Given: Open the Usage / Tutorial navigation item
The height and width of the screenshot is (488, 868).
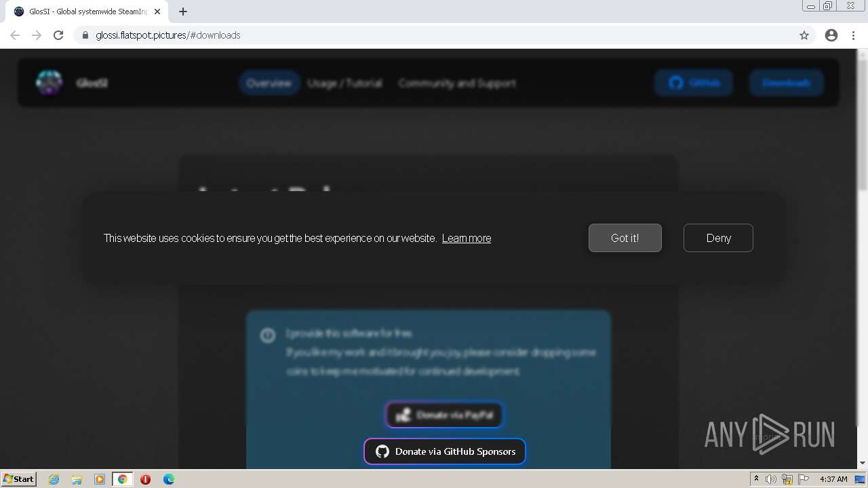Looking at the screenshot, I should 344,83.
